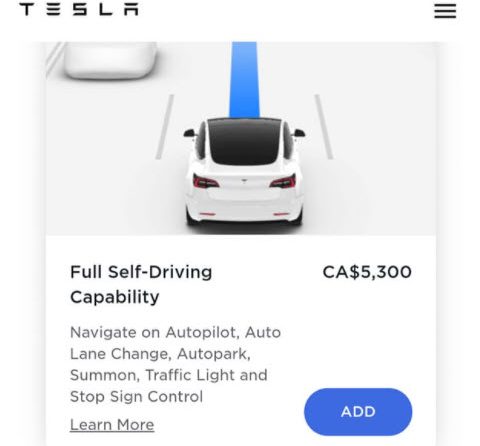The height and width of the screenshot is (446, 480).
Task: Click the Tesla wordmark logo
Action: coord(79,9)
